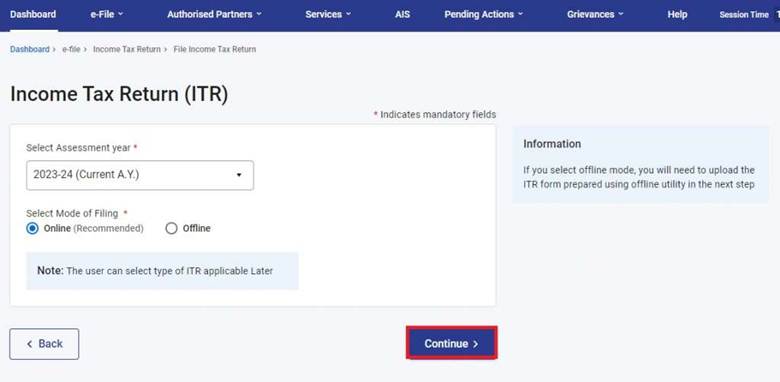The height and width of the screenshot is (382, 780).
Task: Open the Assessment year dropdown
Action: [140, 175]
